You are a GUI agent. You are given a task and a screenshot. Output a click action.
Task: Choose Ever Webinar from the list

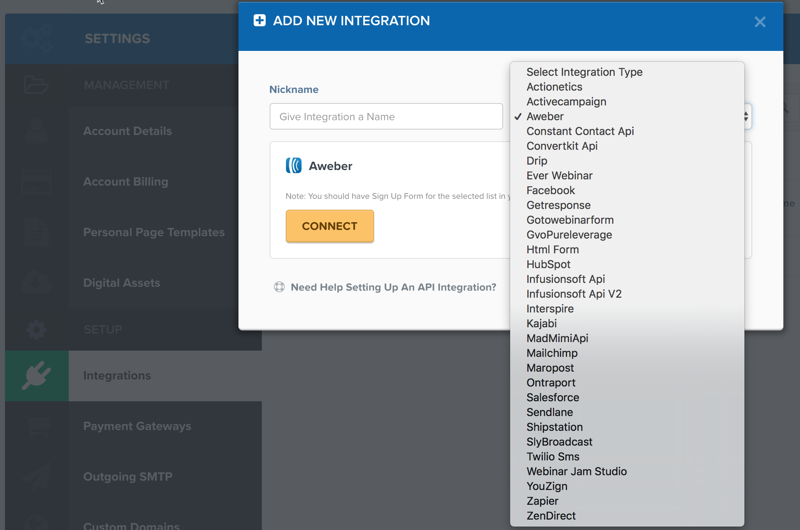tap(627, 175)
